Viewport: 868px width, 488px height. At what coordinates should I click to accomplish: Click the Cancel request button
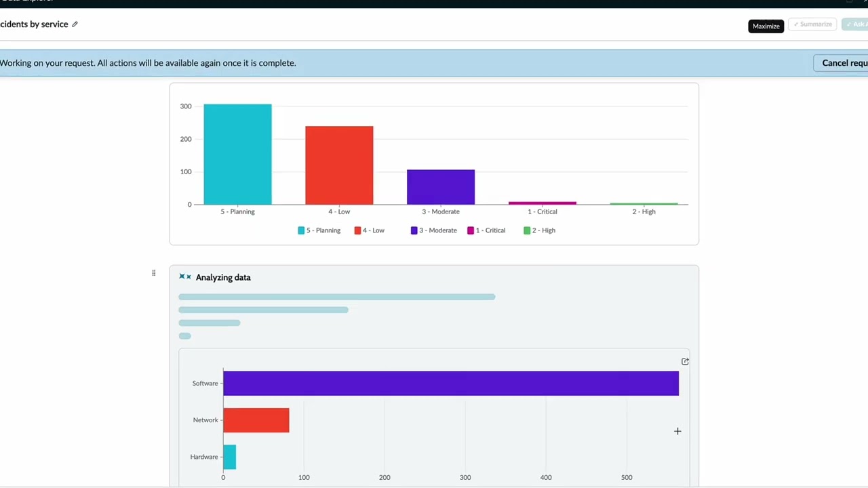click(x=844, y=62)
